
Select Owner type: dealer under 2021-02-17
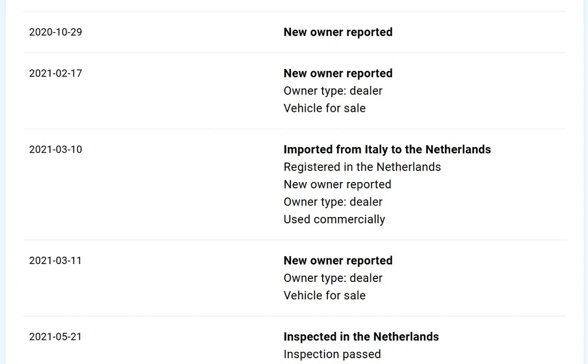pyautogui.click(x=333, y=91)
